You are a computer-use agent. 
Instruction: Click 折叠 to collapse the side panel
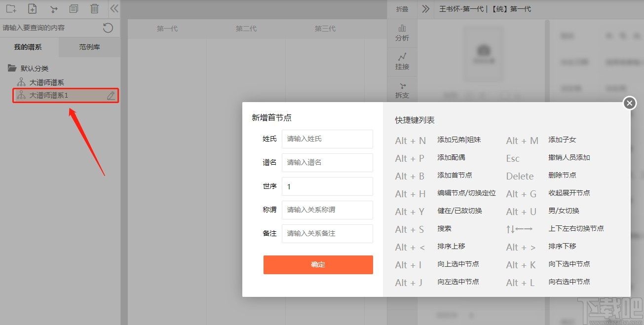(402, 8)
